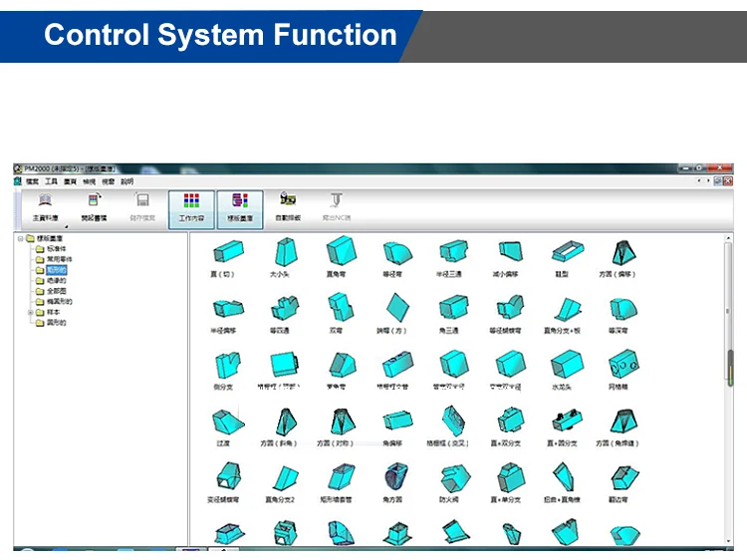Switch to the 工作內容 toolbar button
The width and height of the screenshot is (747, 560).
pos(191,209)
